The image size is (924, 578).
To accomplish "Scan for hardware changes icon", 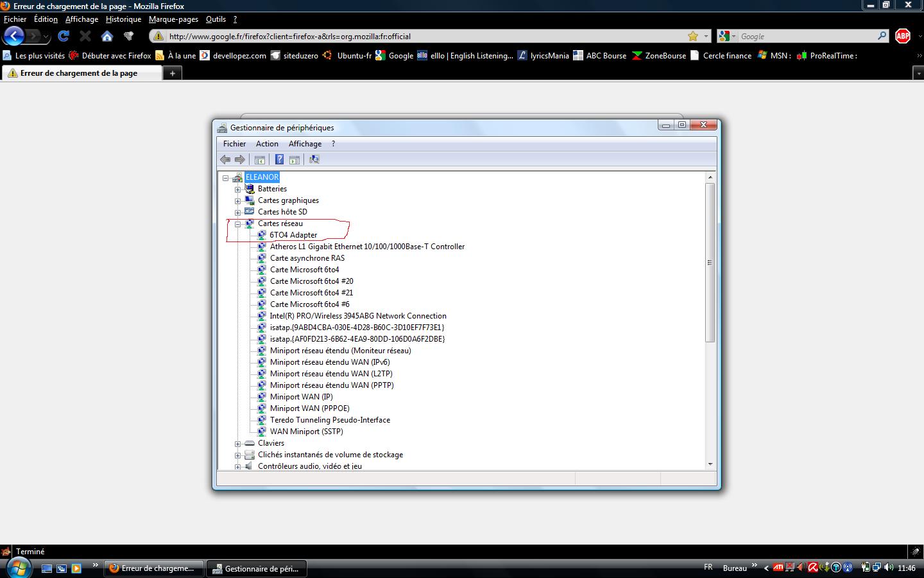I will [x=314, y=159].
